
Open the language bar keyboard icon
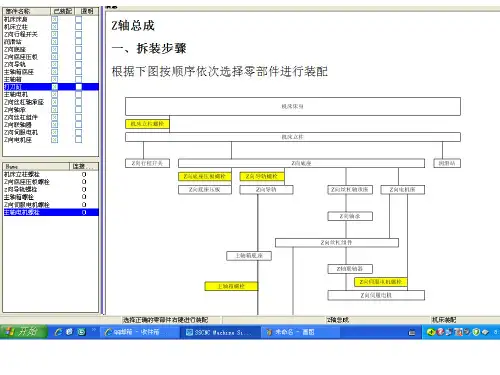coord(412,332)
